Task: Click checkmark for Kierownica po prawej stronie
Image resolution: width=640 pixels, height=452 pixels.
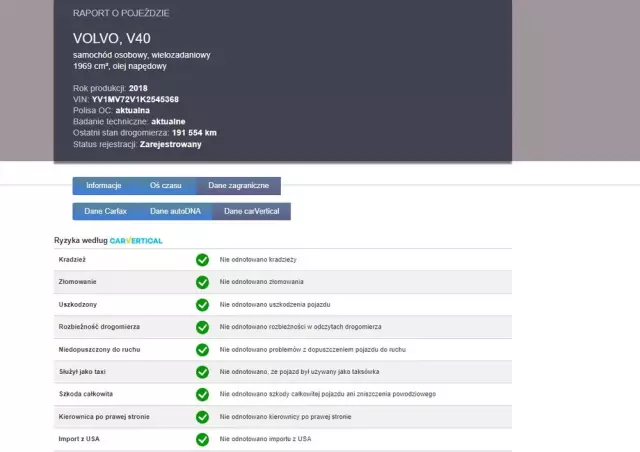Action: tap(202, 417)
